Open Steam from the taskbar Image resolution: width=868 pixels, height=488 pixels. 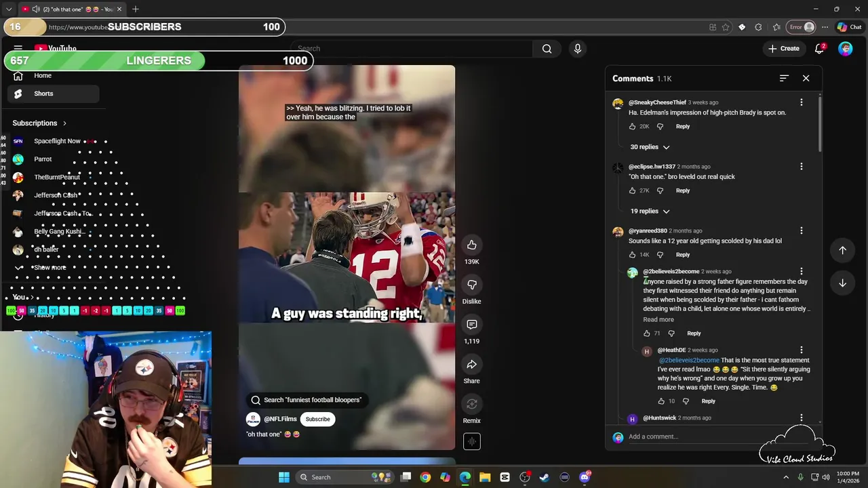click(544, 477)
